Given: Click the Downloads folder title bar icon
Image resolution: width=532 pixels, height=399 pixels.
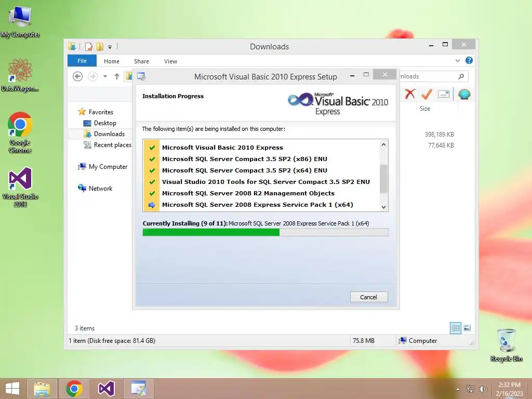Looking at the screenshot, I should click(72, 46).
